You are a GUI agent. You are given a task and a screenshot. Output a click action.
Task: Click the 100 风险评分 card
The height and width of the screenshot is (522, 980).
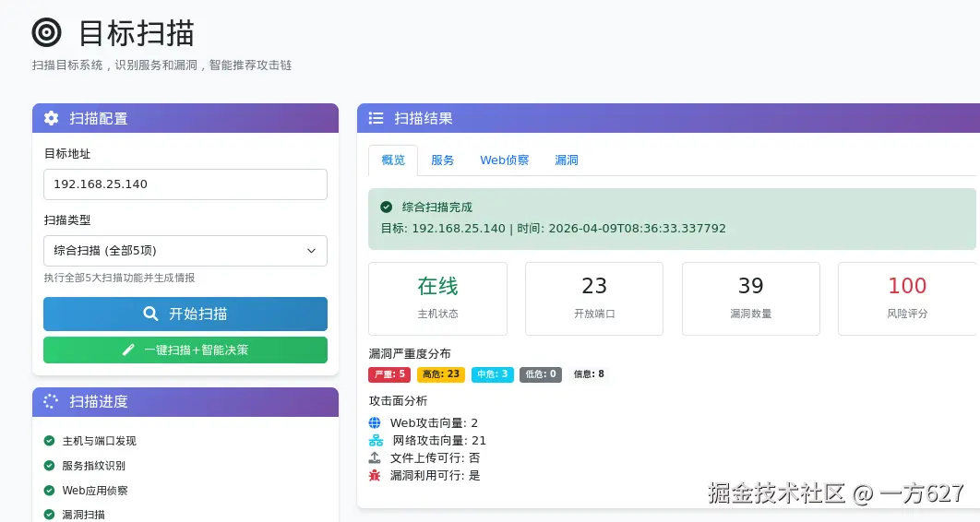(907, 299)
